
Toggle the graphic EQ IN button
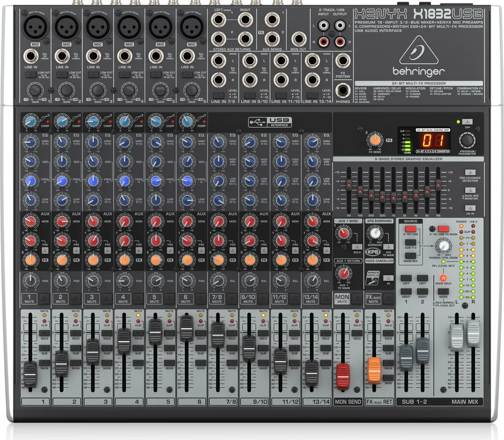pyautogui.click(x=470, y=209)
